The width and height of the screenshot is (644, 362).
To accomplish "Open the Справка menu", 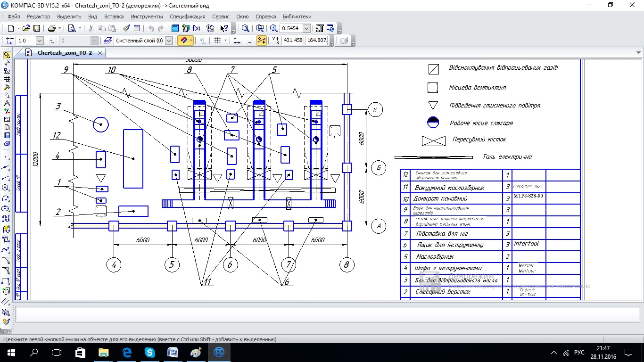I will pyautogui.click(x=265, y=16).
